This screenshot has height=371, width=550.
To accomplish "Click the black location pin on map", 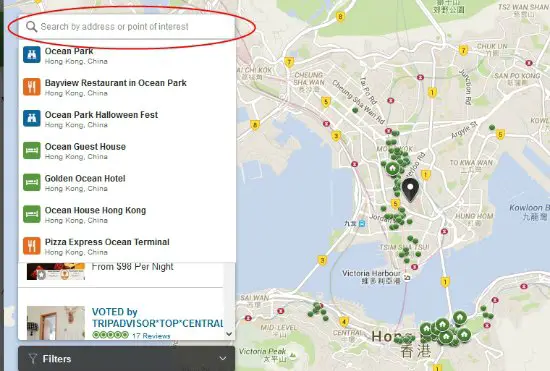I will click(410, 190).
